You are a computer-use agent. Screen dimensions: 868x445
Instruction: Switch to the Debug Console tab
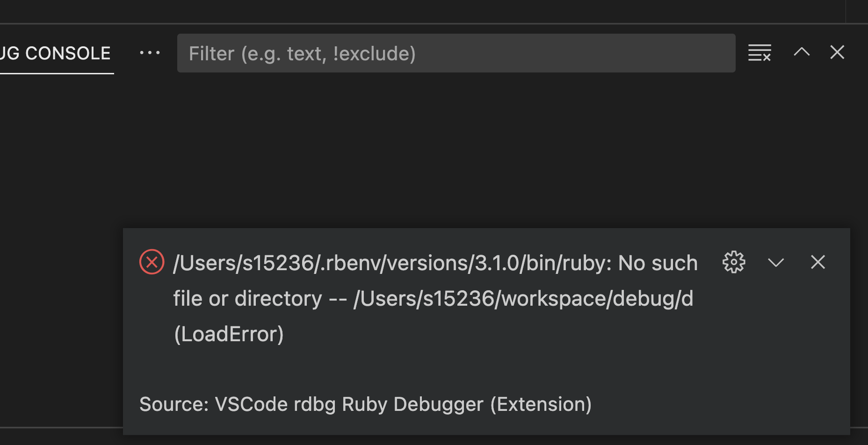click(x=56, y=53)
